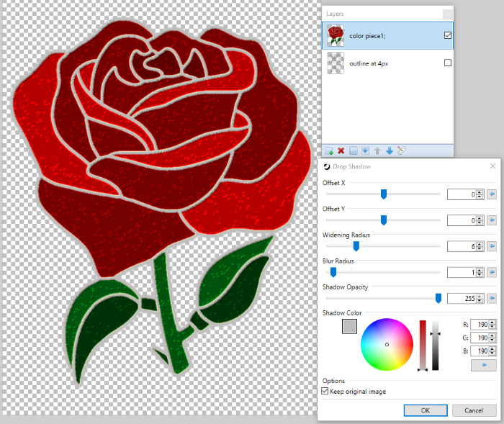Screen dimensions: 504x424
Task: Focus the R color value field
Action: click(x=480, y=325)
